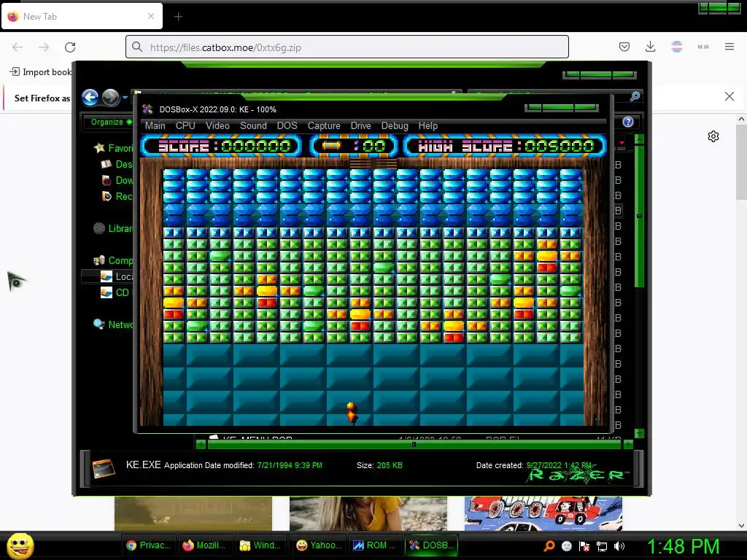Open the Firefox hamburger application menu
This screenshot has height=560, width=747.
click(729, 47)
